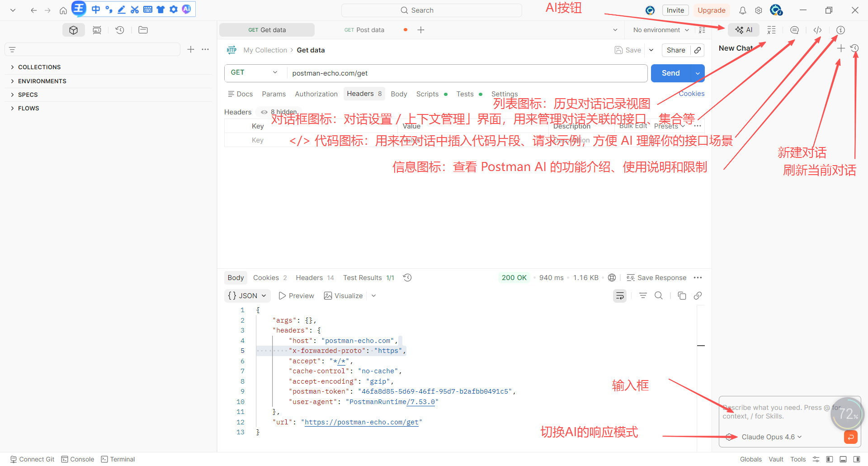
Task: Toggle the AI assistant panel button
Action: 744,30
